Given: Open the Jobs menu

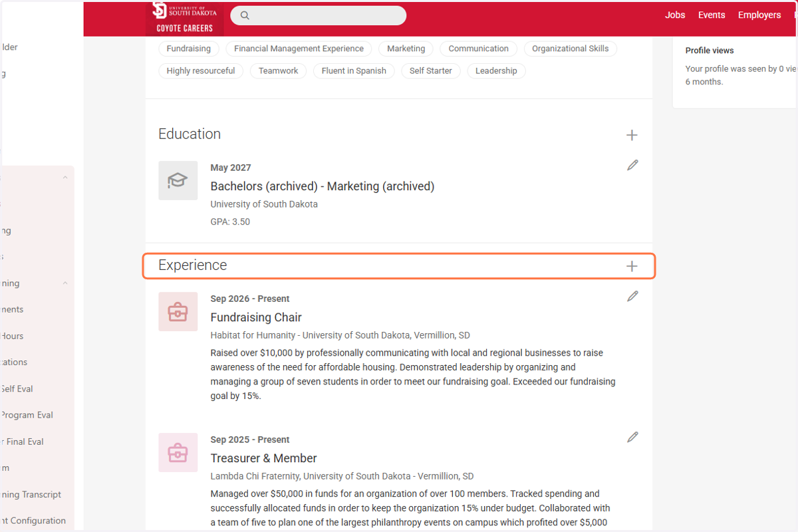Looking at the screenshot, I should (x=675, y=15).
